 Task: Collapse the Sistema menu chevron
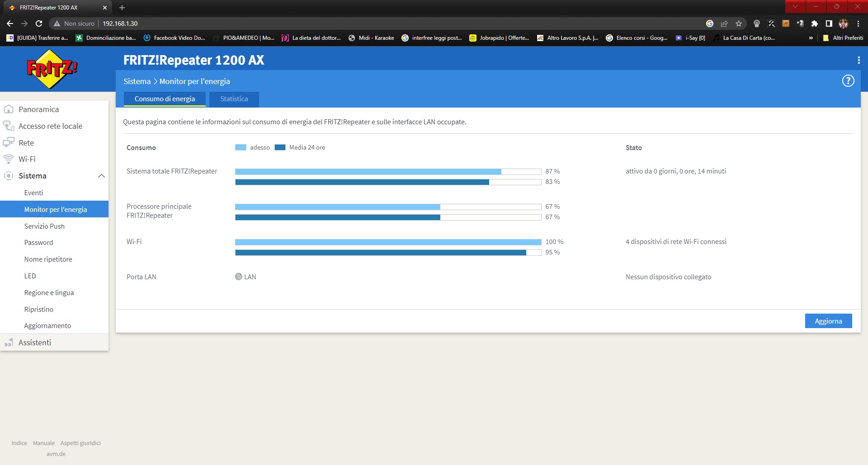click(x=101, y=176)
